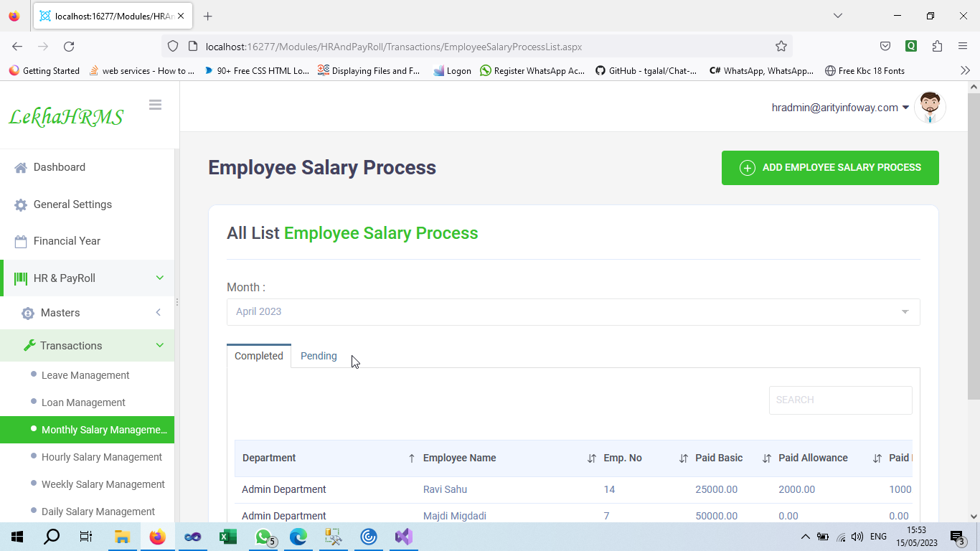The image size is (980, 551).
Task: Open Hourly Salary Management menu item
Action: [102, 457]
